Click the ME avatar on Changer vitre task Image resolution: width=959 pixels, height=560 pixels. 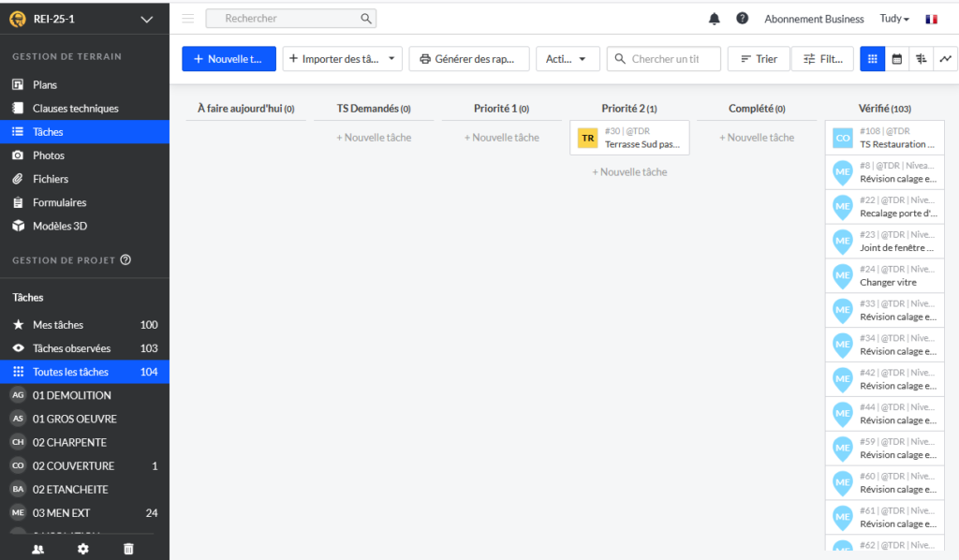point(843,275)
